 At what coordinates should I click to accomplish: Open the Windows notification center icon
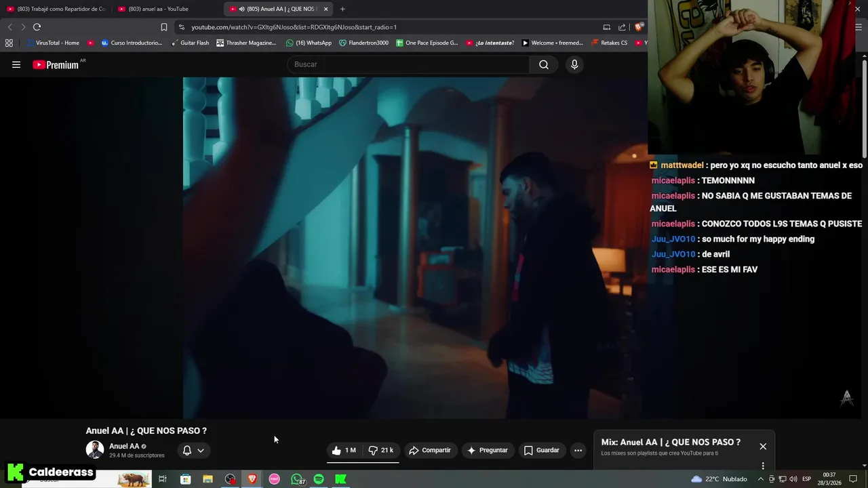853,479
